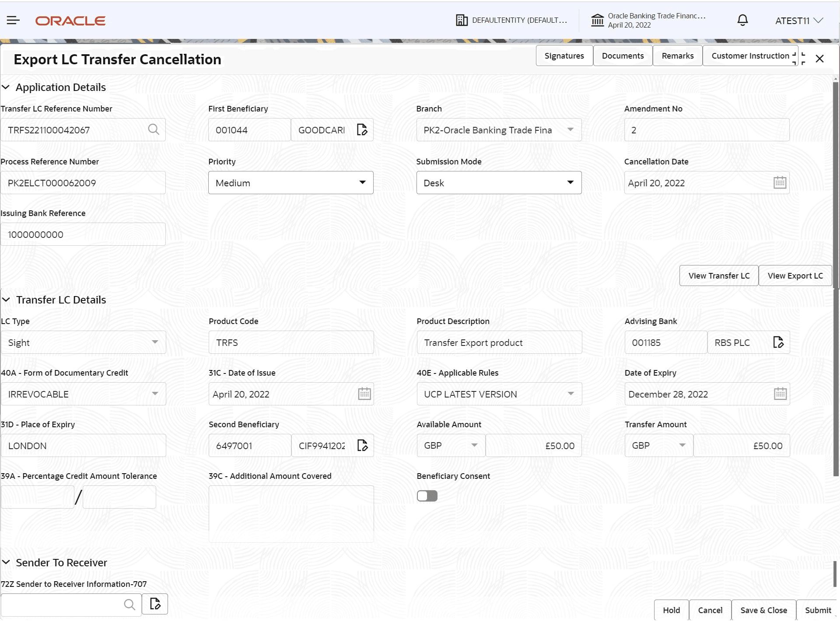Viewport: 840px width, 621px height.
Task: Click the View Export LC button
Action: coord(795,276)
